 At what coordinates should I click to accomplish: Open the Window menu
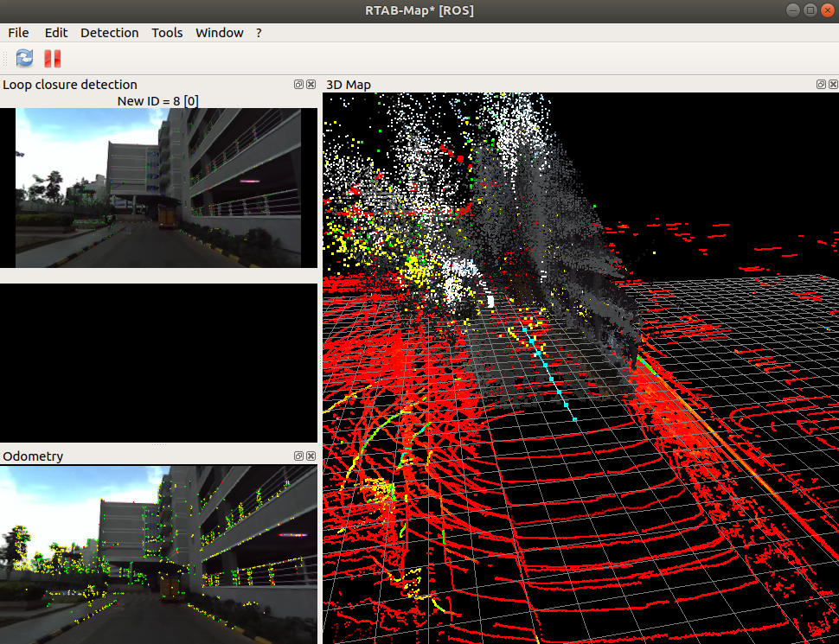219,33
